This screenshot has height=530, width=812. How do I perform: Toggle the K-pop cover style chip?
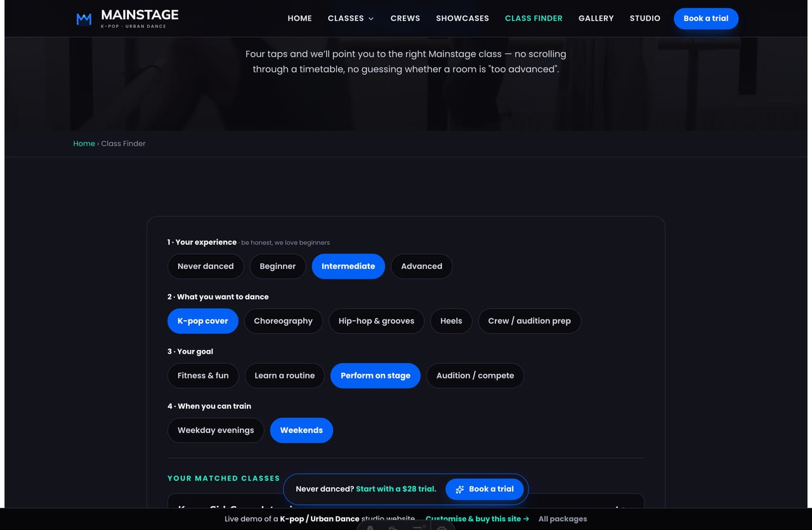pyautogui.click(x=203, y=321)
